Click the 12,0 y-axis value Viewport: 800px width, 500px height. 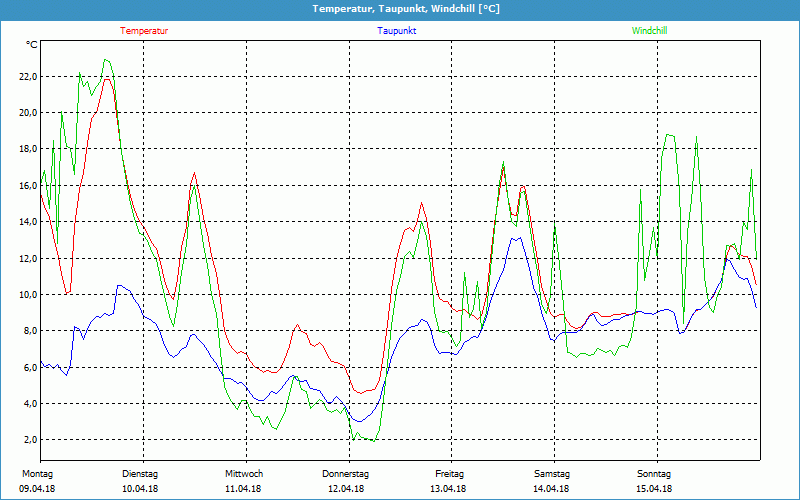(x=27, y=258)
